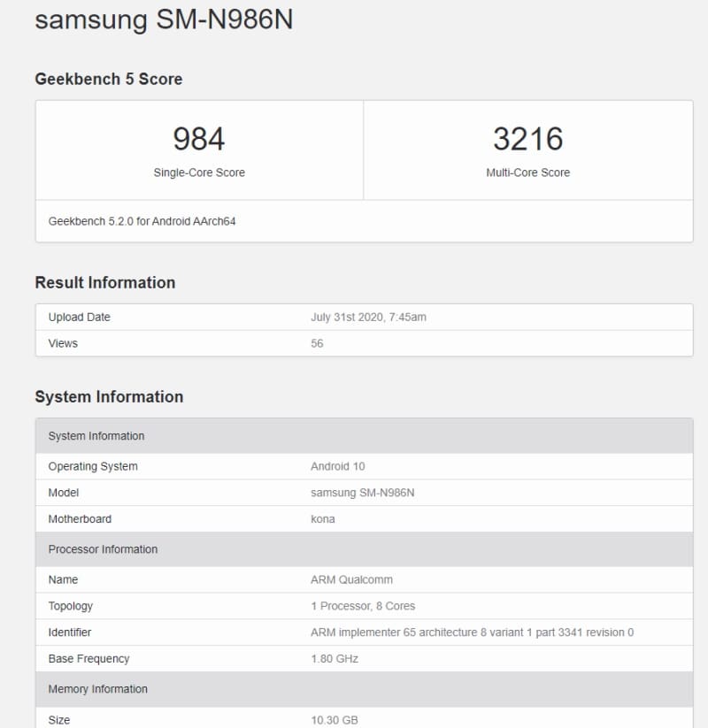Click the gray 'System Information' table header

(365, 436)
